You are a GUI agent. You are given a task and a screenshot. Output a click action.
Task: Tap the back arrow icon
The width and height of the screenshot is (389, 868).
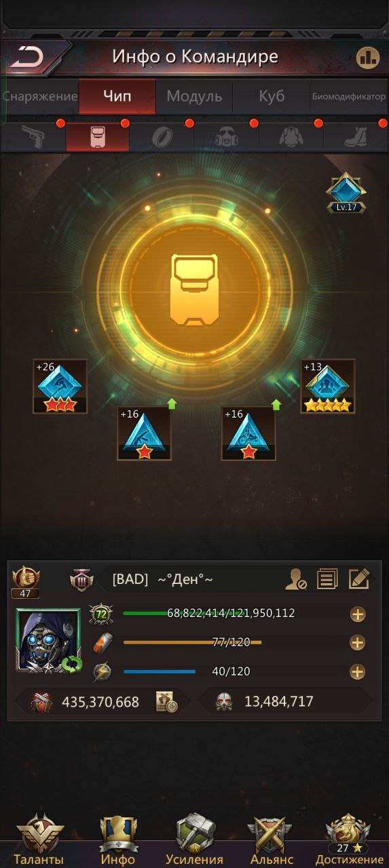click(27, 57)
